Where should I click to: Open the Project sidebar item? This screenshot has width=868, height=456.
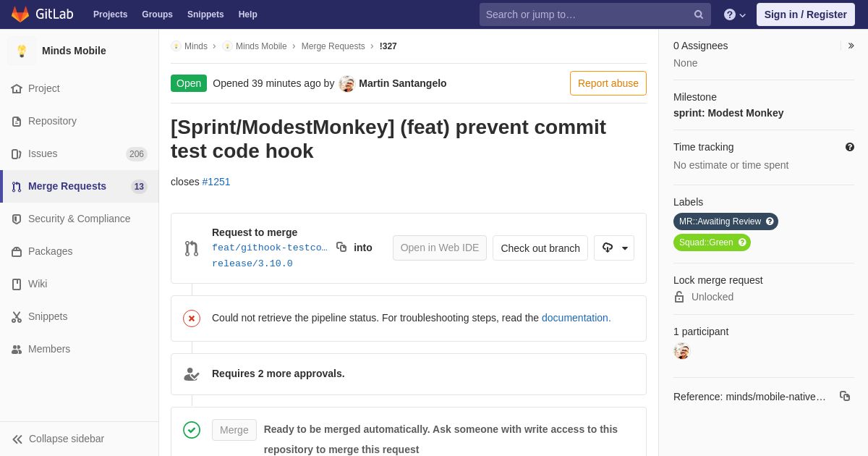80,88
